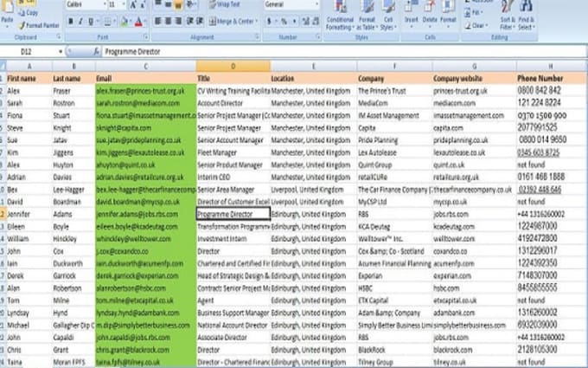
Task: Select the blackrock.com website cell
Action: (474, 350)
